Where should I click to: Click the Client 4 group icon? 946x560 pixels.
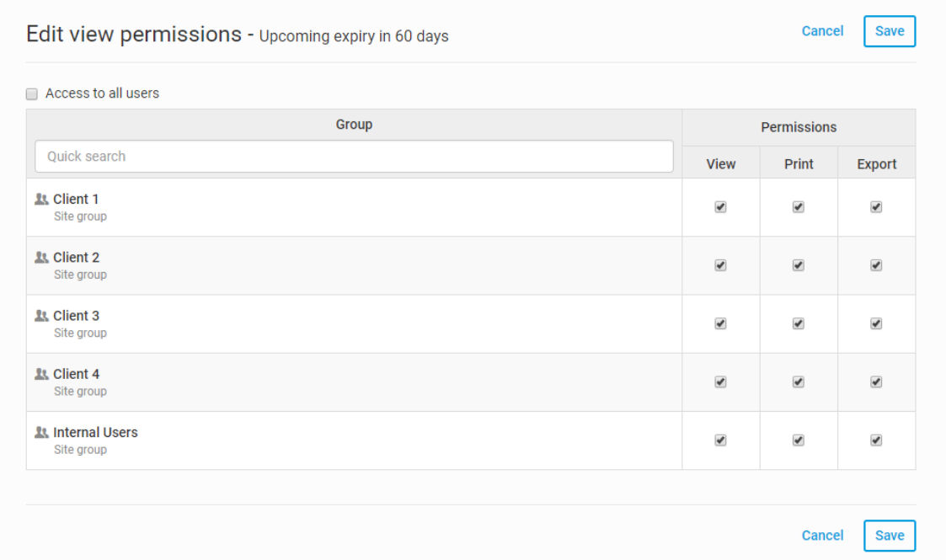point(41,375)
